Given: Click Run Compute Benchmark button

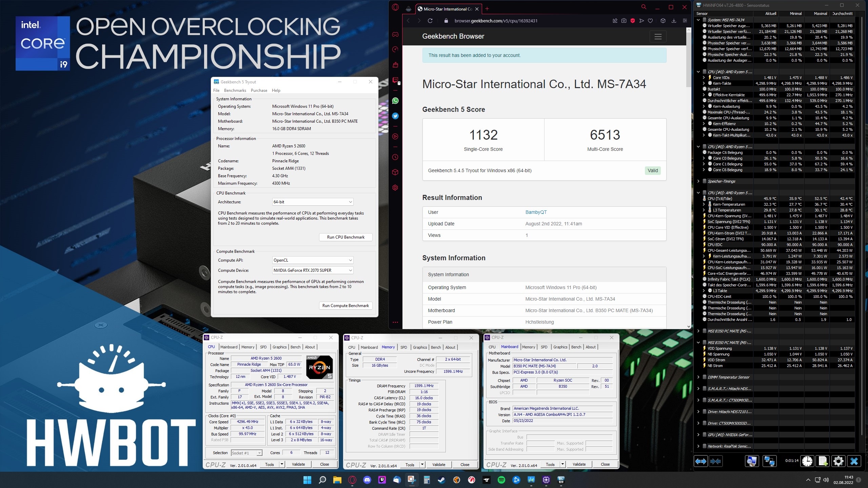Looking at the screenshot, I should click(346, 306).
